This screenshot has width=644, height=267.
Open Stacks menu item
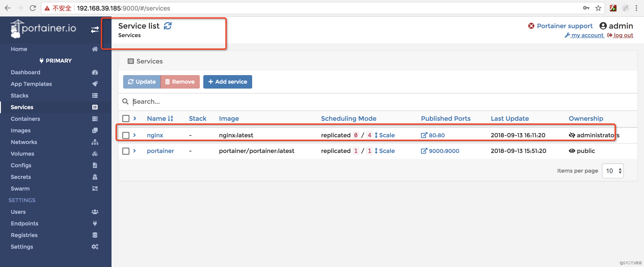click(19, 95)
